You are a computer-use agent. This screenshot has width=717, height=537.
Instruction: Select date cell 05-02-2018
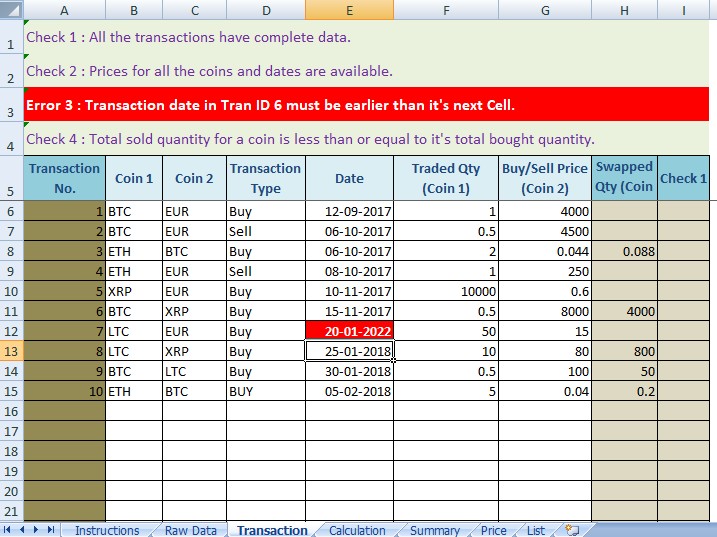pyautogui.click(x=349, y=391)
